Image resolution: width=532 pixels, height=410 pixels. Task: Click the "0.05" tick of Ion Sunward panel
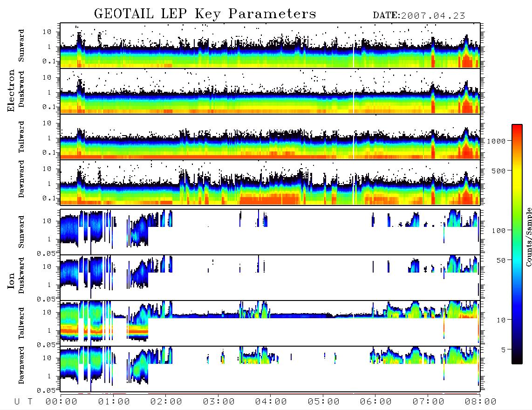point(47,253)
